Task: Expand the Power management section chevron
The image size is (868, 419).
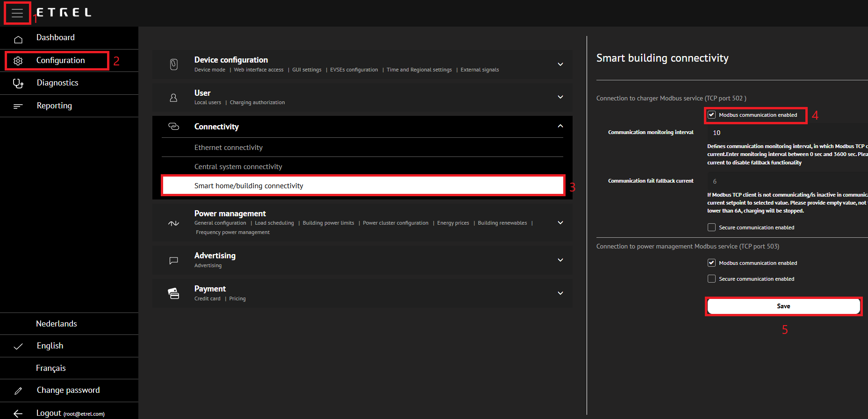Action: (560, 223)
